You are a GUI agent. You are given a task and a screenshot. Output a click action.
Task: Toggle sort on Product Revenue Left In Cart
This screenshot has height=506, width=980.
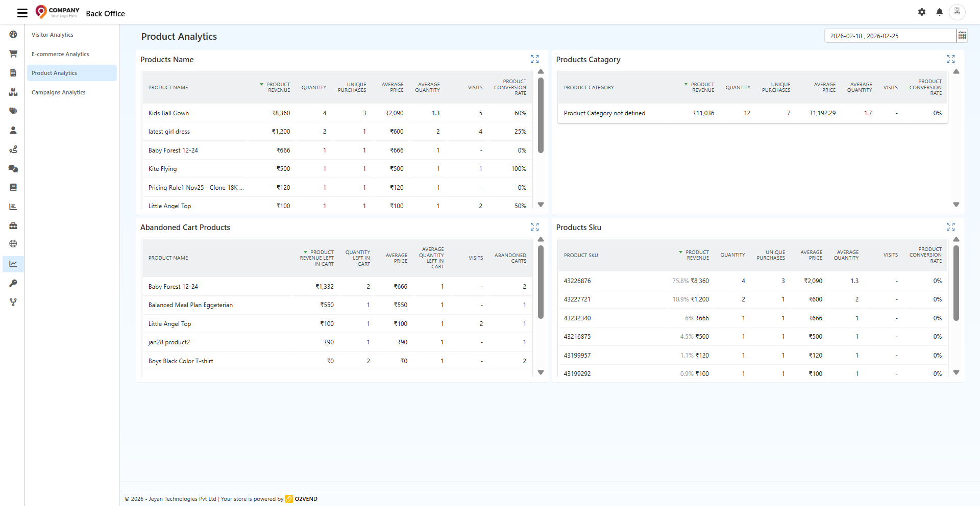pos(304,252)
